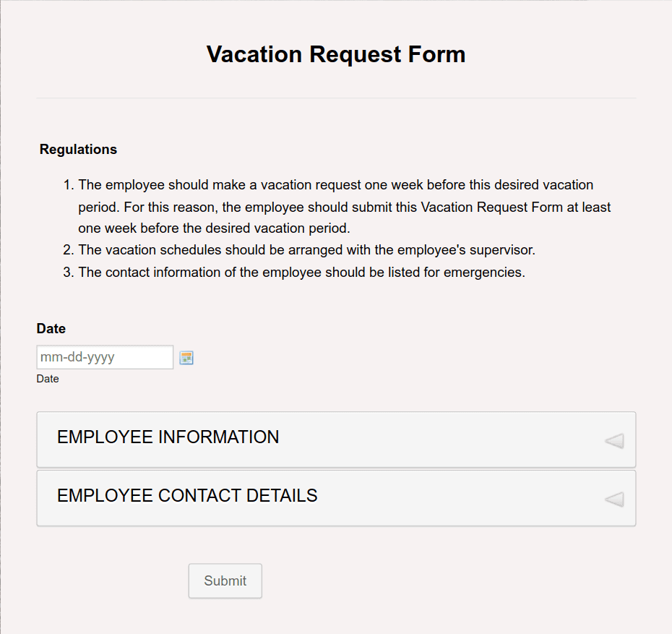Submit the vacation request form
672x634 pixels.
(225, 581)
